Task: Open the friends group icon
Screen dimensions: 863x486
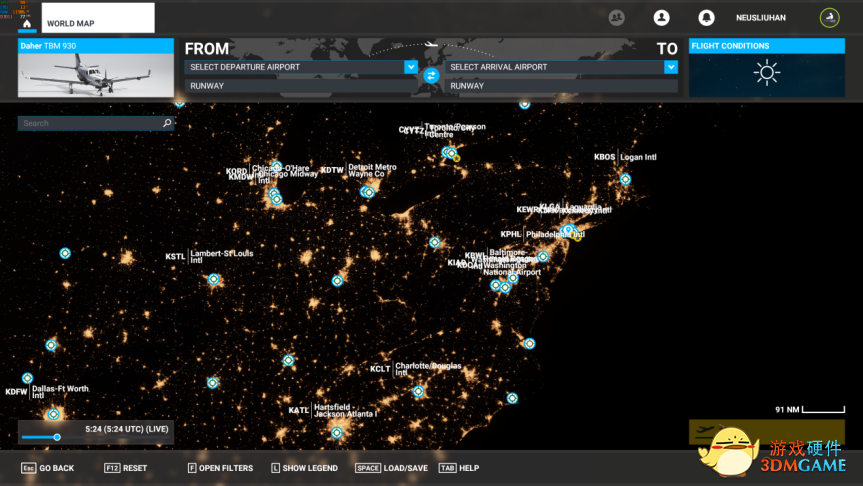Action: point(616,18)
